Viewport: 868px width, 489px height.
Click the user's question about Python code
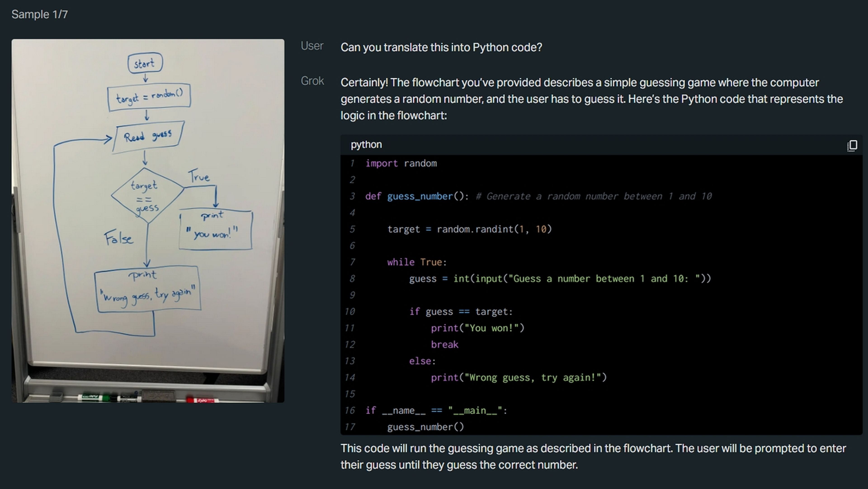[x=441, y=47]
